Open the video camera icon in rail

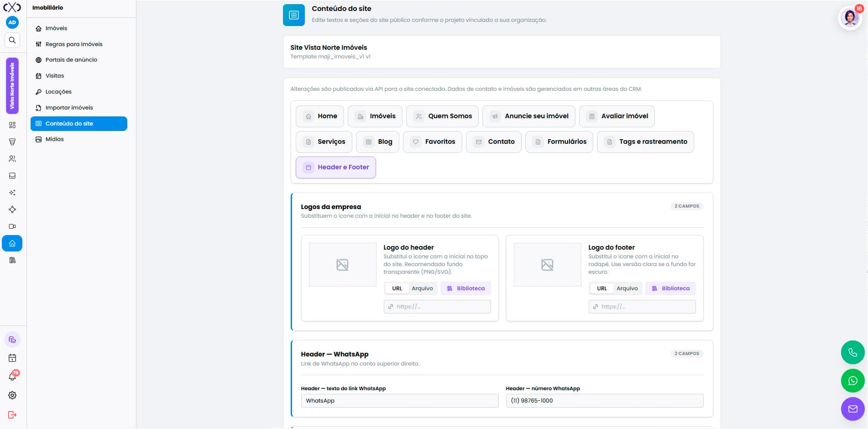12,226
